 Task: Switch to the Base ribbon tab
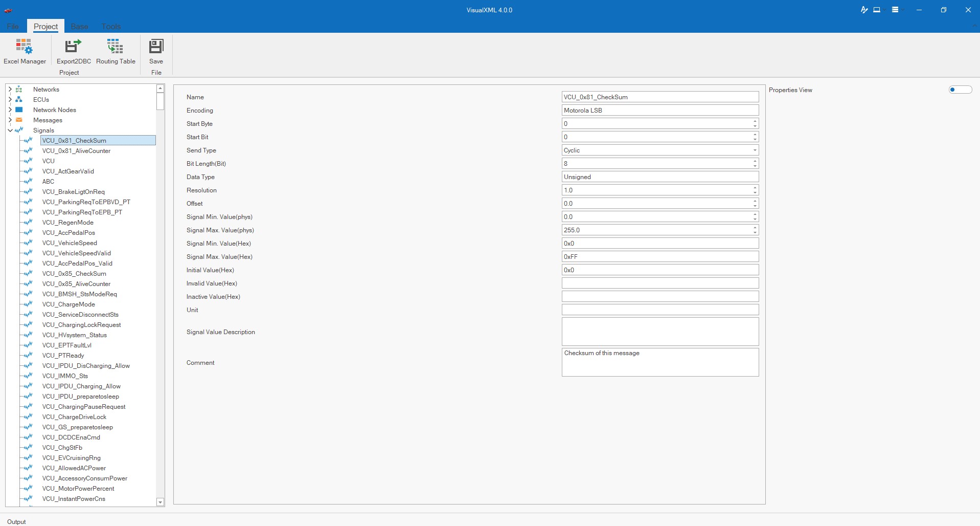[79, 27]
